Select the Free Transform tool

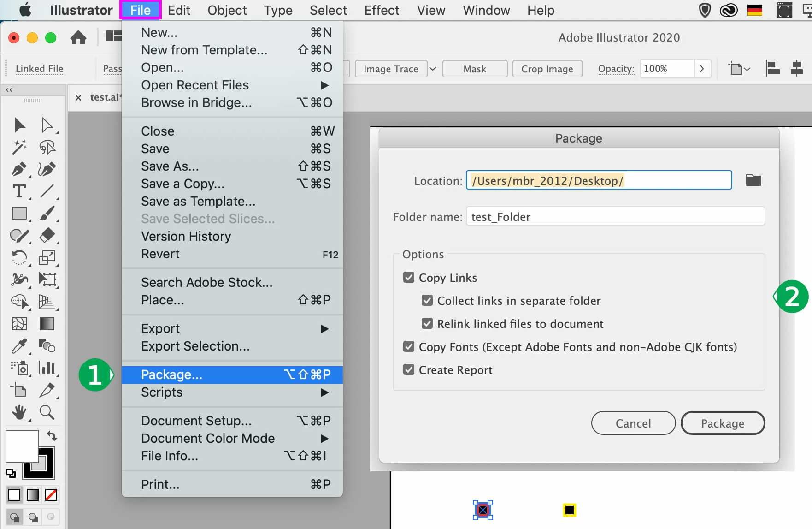[x=47, y=279]
